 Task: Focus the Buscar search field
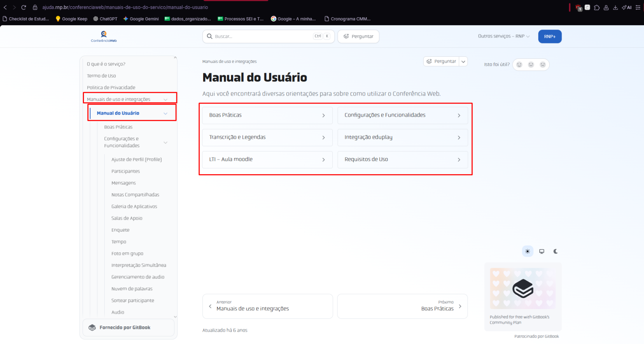pos(268,36)
